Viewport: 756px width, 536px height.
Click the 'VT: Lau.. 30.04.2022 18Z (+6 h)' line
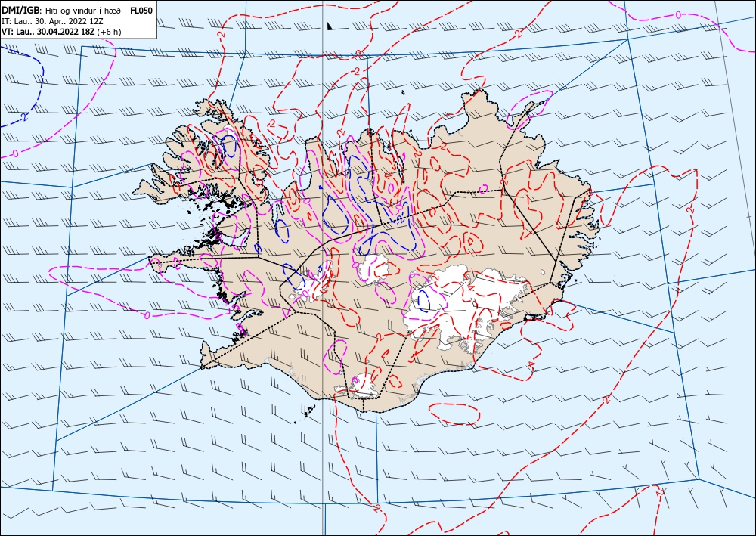pyautogui.click(x=62, y=33)
